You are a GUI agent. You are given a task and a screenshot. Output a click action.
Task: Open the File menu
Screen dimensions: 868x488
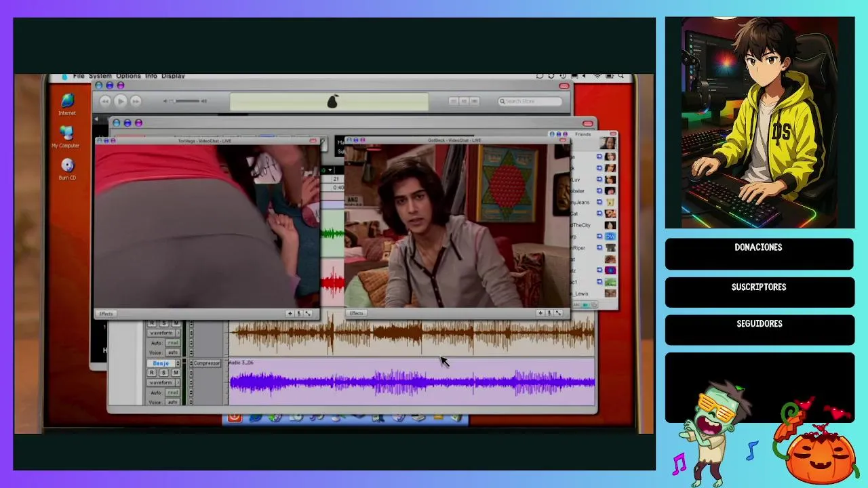(x=79, y=76)
